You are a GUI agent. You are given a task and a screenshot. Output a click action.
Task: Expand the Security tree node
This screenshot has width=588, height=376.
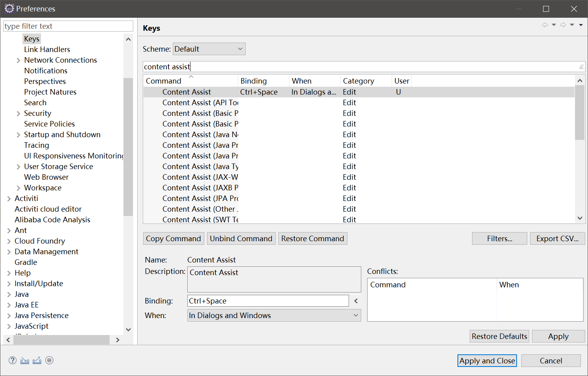[19, 114]
